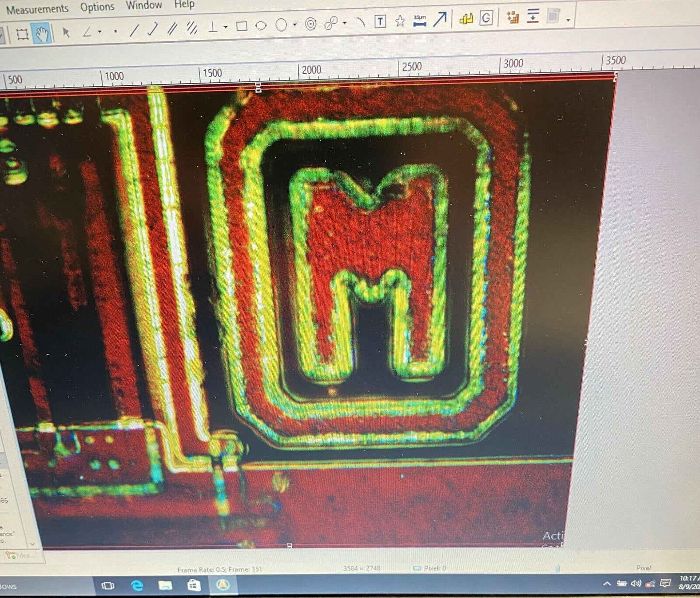Image resolution: width=700 pixels, height=598 pixels.
Task: Select the linked circles distance tool
Action: (x=331, y=23)
